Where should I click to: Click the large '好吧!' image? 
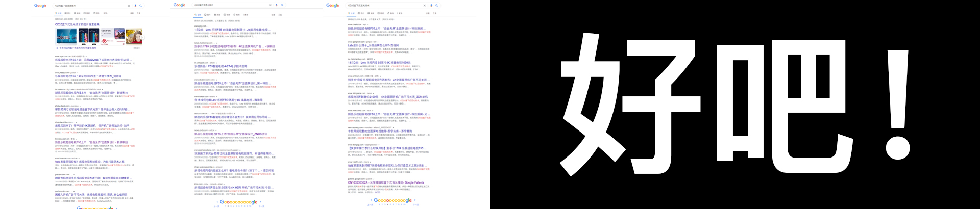(x=735, y=104)
